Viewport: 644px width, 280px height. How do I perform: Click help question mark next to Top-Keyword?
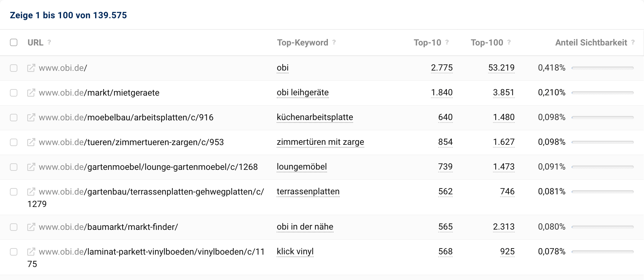334,42
